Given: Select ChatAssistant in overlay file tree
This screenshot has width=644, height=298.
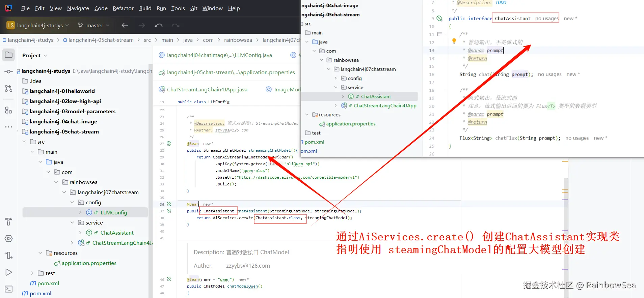Looking at the screenshot, I should (x=376, y=96).
